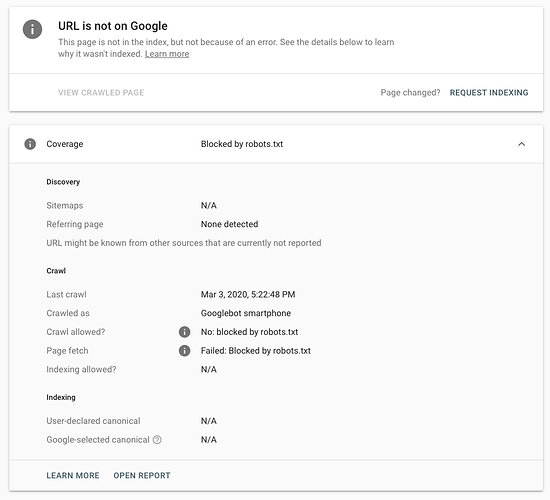Click the N/A value for Indexing allowed
The width and height of the screenshot is (550, 500).
209,369
